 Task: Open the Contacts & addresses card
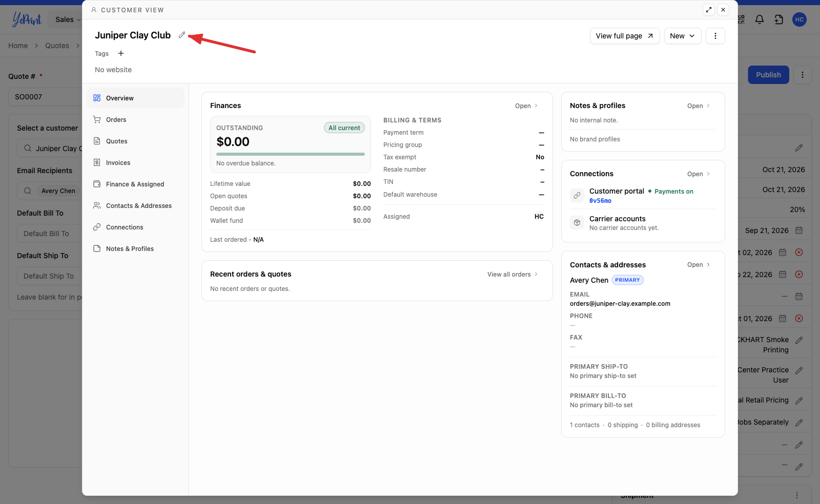[699, 265]
